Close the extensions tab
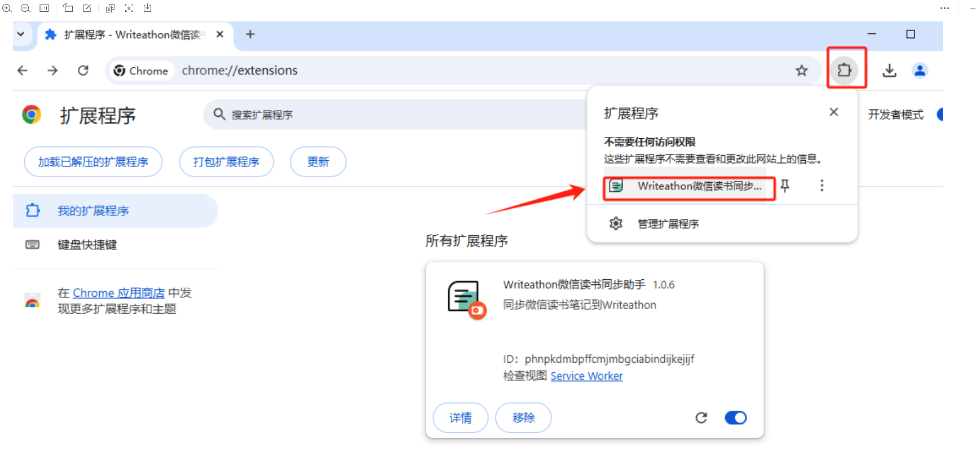 (220, 34)
